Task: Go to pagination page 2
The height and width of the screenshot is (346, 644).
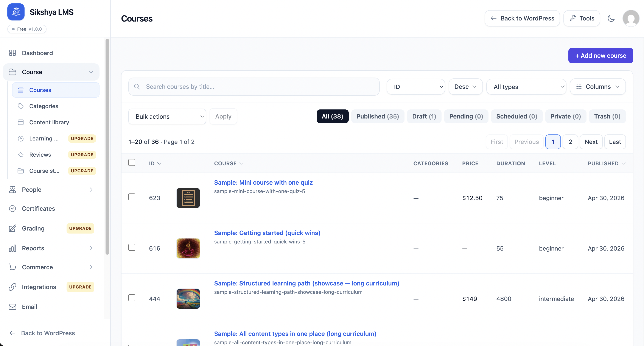Action: (x=570, y=142)
